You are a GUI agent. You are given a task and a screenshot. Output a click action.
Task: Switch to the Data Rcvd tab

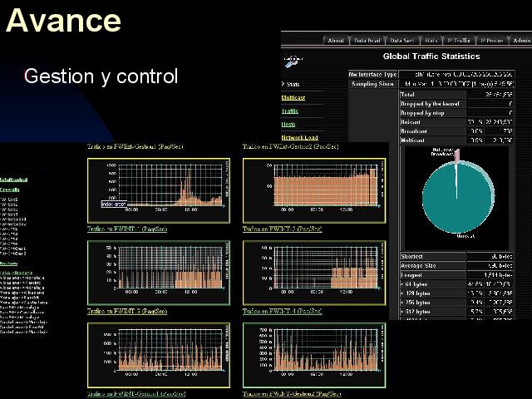point(367,40)
